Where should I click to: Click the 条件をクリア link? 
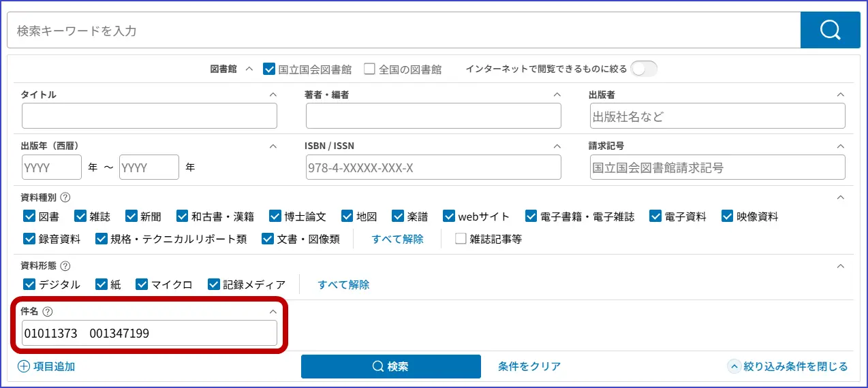529,366
